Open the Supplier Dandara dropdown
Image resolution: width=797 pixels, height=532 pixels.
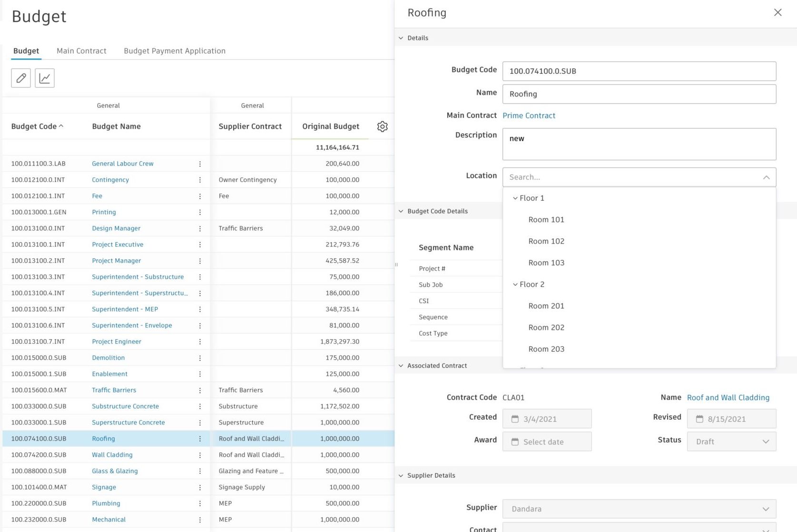[x=640, y=509]
